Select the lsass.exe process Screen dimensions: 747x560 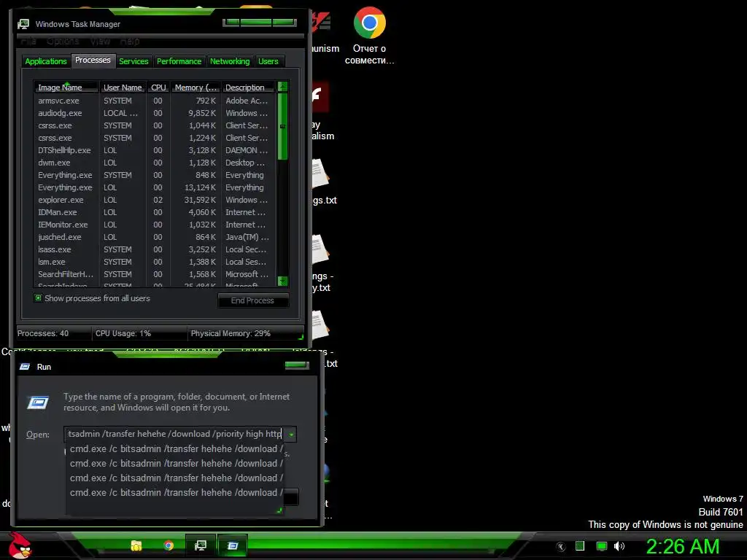(155, 249)
